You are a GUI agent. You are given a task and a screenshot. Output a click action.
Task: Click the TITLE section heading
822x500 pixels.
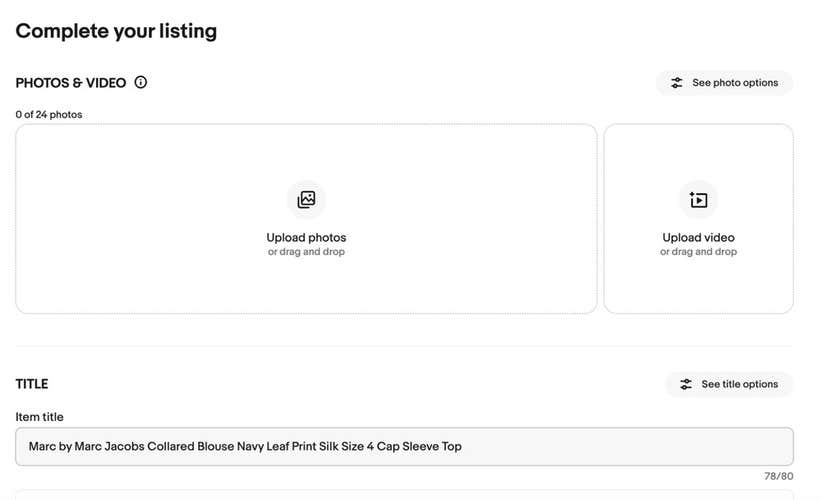pos(32,384)
